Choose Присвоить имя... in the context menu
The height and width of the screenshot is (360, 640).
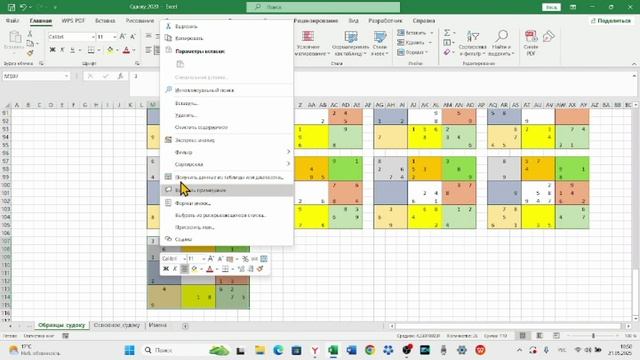point(227,227)
